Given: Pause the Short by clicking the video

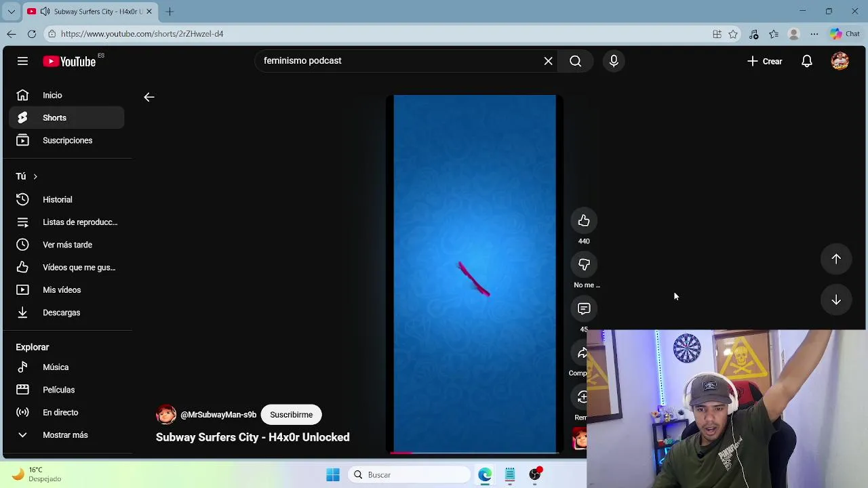Looking at the screenshot, I should click(475, 273).
